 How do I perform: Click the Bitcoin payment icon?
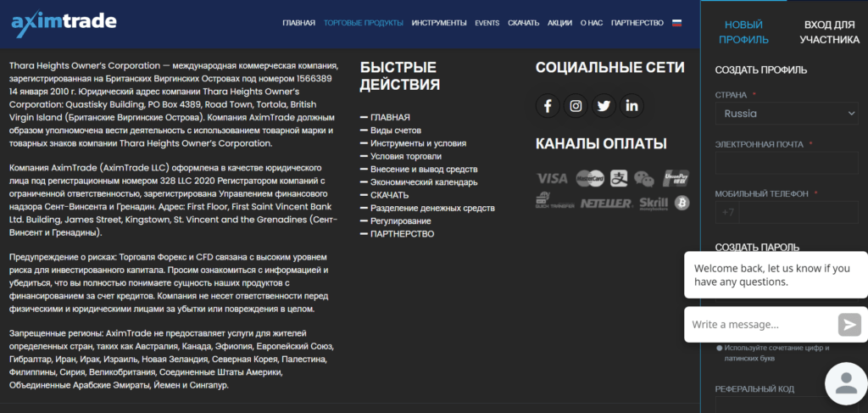point(682,204)
